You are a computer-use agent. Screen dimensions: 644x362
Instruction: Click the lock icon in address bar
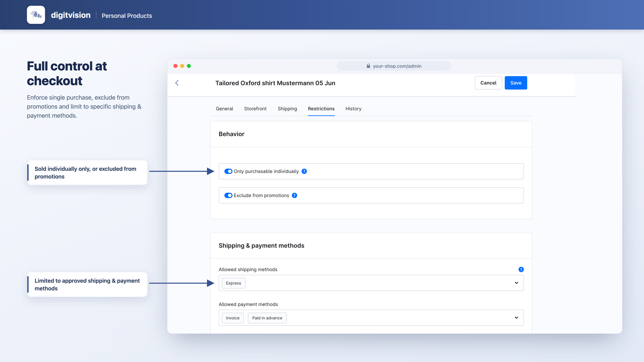pos(368,66)
